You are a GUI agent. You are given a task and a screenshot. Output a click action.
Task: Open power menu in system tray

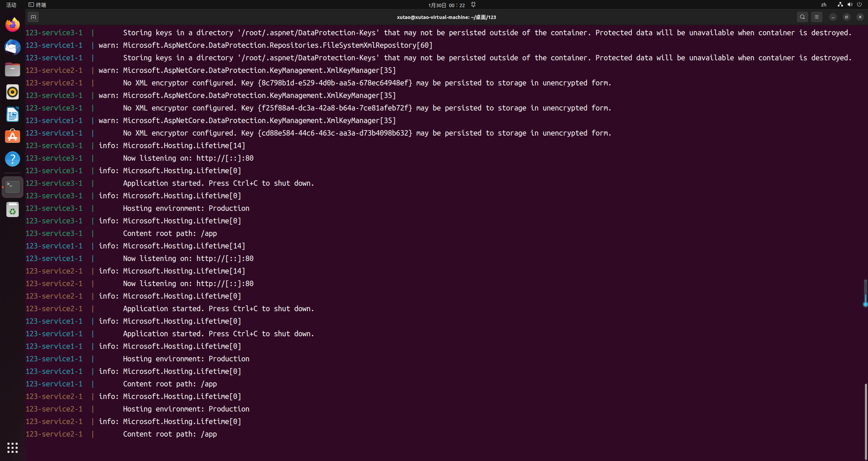coord(859,5)
